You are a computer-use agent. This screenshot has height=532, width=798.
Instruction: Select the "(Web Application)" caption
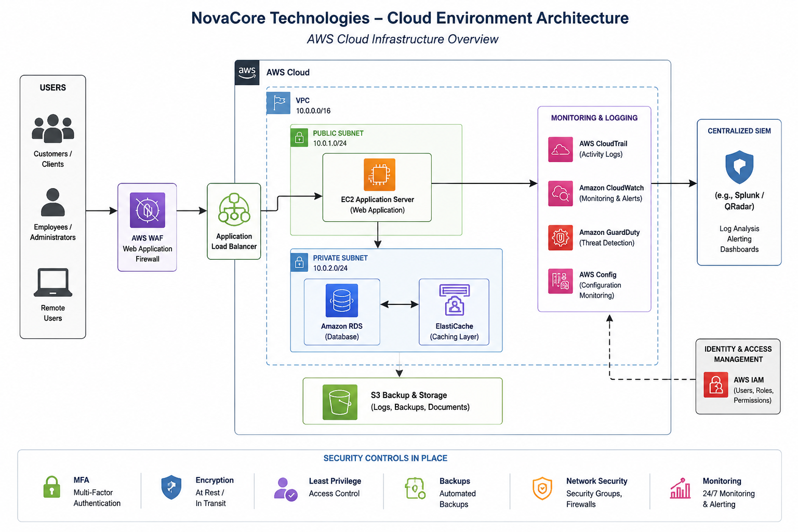(x=378, y=210)
